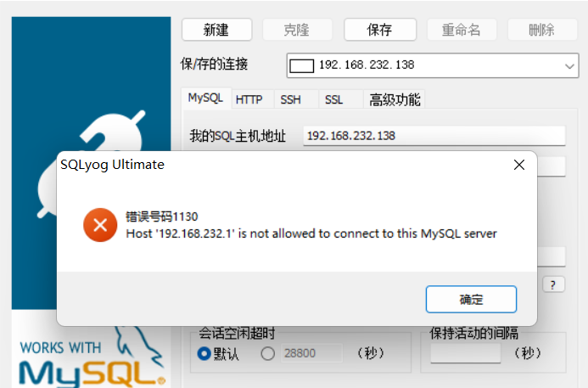Click the red error icon in dialog
The image size is (588, 388).
pos(100,225)
